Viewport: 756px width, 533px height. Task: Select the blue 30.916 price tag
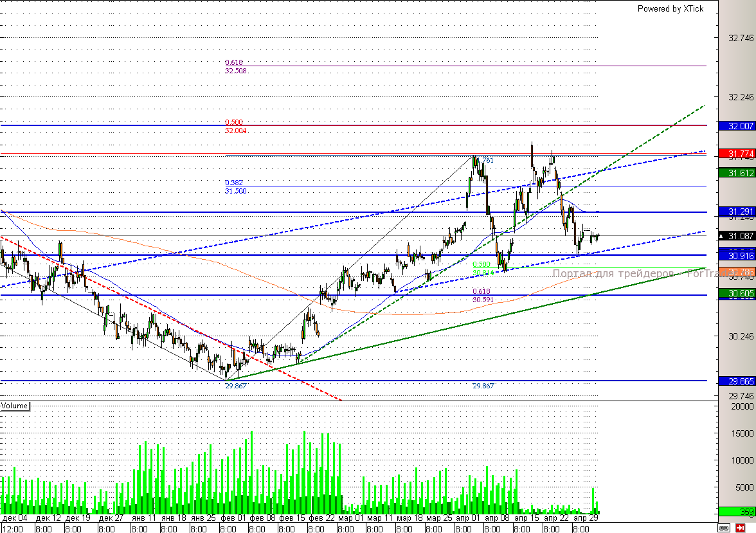tap(736, 256)
